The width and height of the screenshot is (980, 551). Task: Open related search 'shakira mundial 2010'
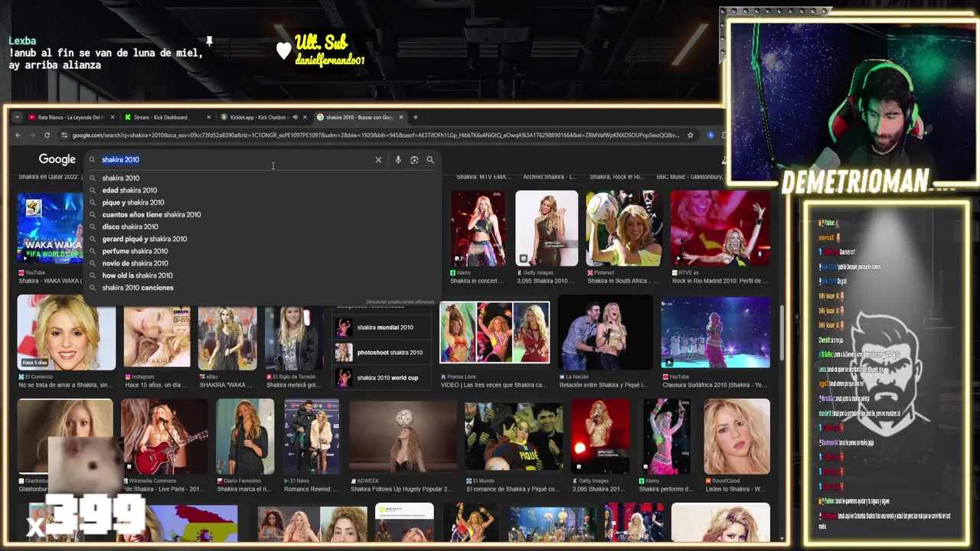[x=381, y=328]
